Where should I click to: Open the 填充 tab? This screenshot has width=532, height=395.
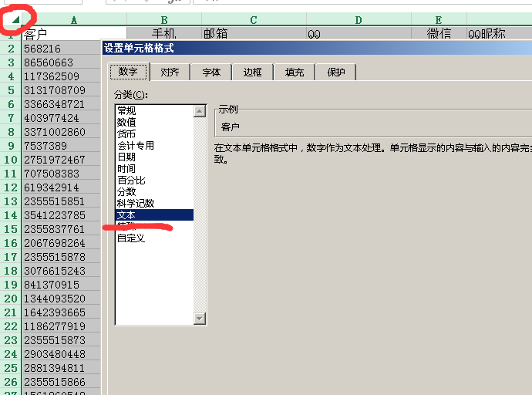[x=295, y=72]
